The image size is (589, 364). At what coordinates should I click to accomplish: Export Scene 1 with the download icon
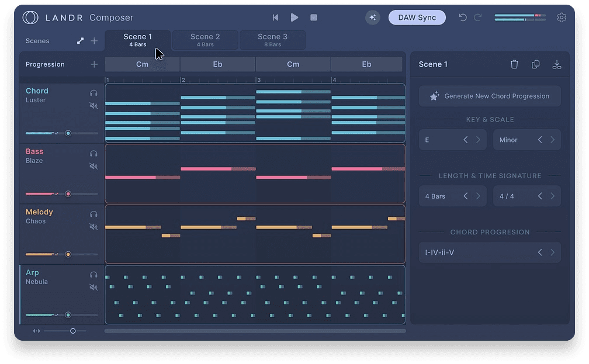(556, 64)
